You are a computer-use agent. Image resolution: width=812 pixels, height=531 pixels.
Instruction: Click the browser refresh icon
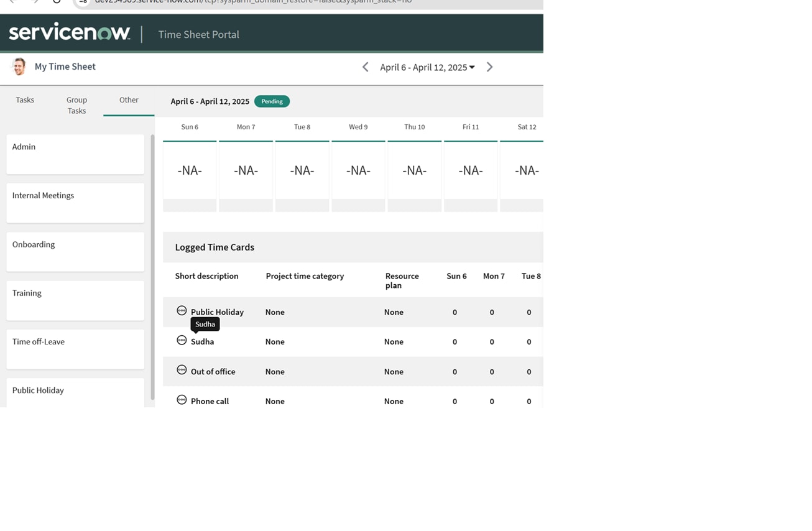click(x=57, y=2)
